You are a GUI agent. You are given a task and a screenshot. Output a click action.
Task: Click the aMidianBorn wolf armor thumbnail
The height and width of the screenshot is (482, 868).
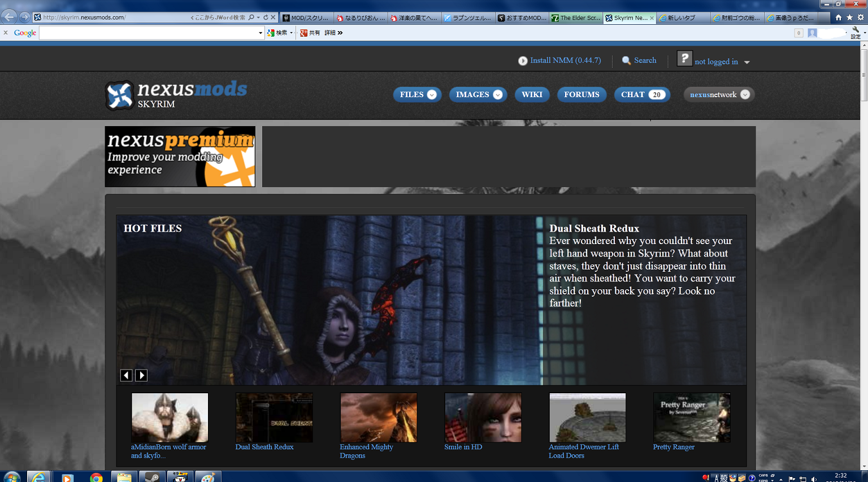(x=170, y=418)
